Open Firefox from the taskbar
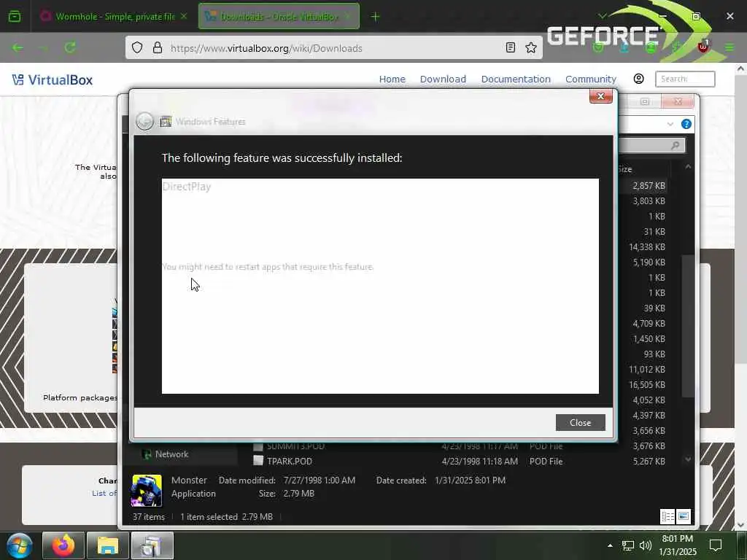747x560 pixels. click(63, 545)
